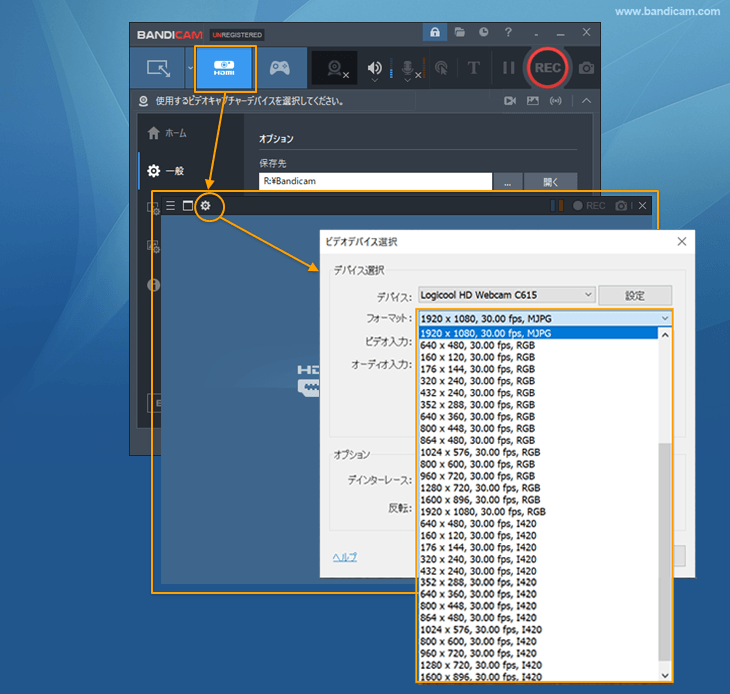
Task: Open Home (ホーム) sidebar tab
Action: click(167, 133)
